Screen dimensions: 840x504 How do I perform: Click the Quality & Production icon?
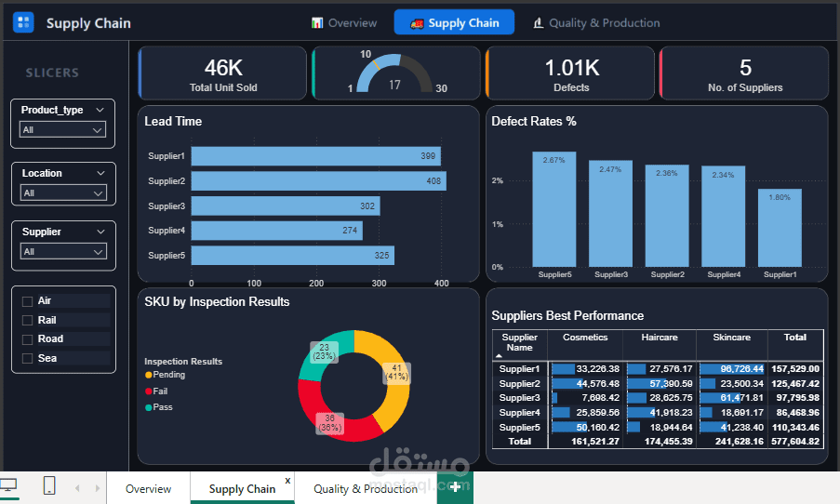point(539,23)
